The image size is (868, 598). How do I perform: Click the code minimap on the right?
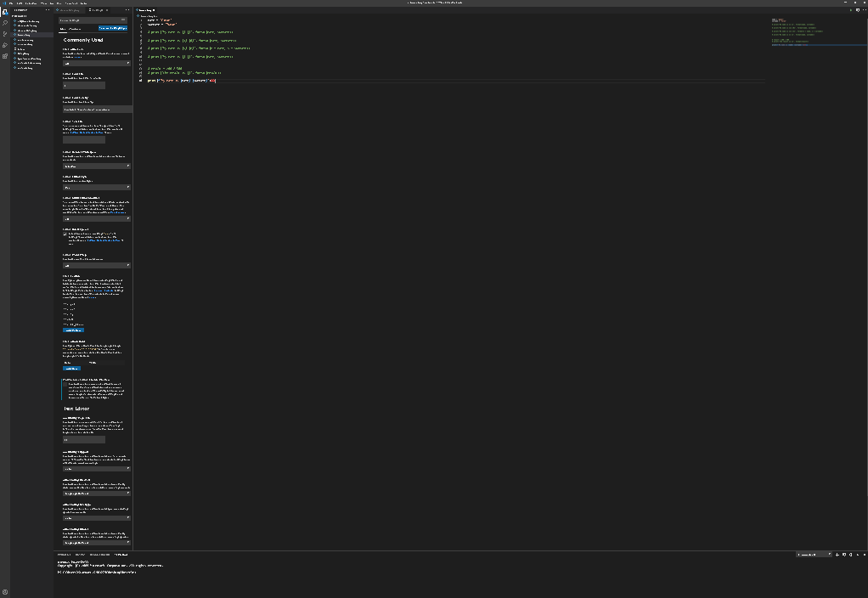click(x=818, y=32)
